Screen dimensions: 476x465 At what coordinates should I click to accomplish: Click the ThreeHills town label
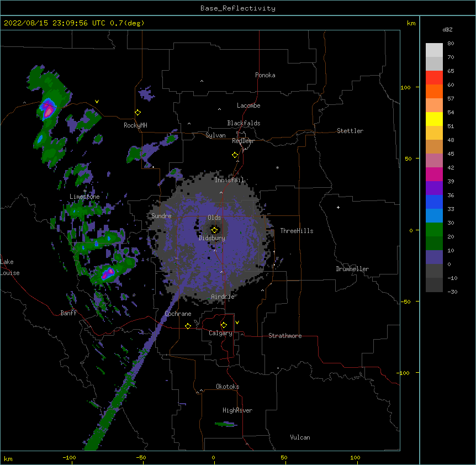(x=297, y=231)
